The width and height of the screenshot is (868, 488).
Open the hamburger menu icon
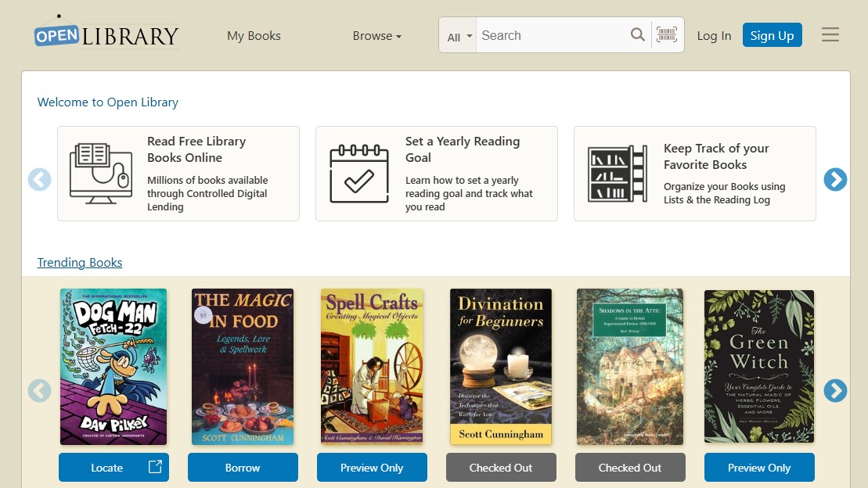point(830,34)
